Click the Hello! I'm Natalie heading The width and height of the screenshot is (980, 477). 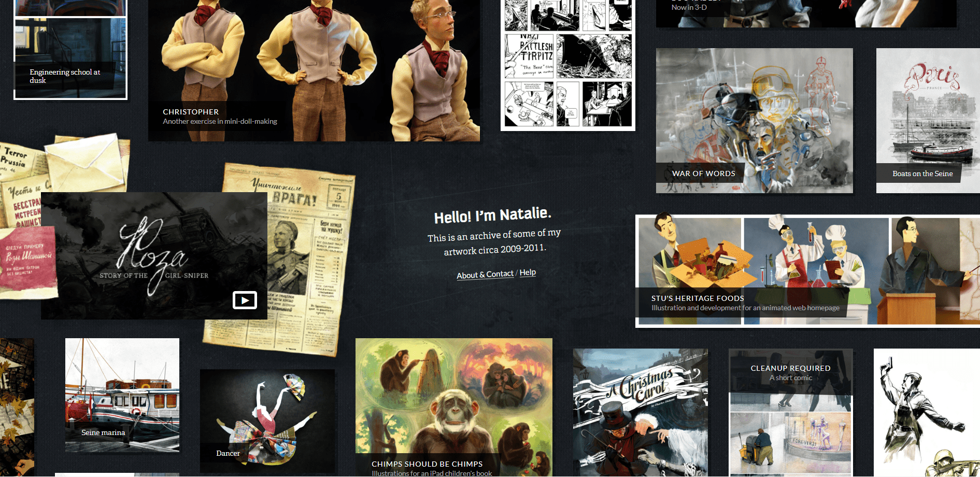pos(492,215)
